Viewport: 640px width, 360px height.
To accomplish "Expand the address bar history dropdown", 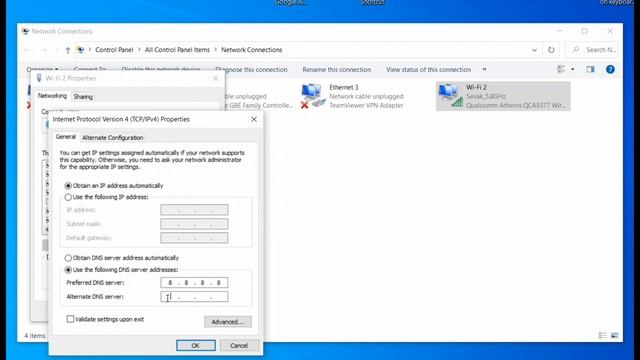I will tap(534, 50).
